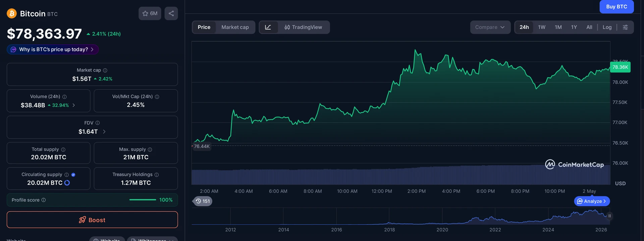Show Circulating supply info icon

(66, 175)
